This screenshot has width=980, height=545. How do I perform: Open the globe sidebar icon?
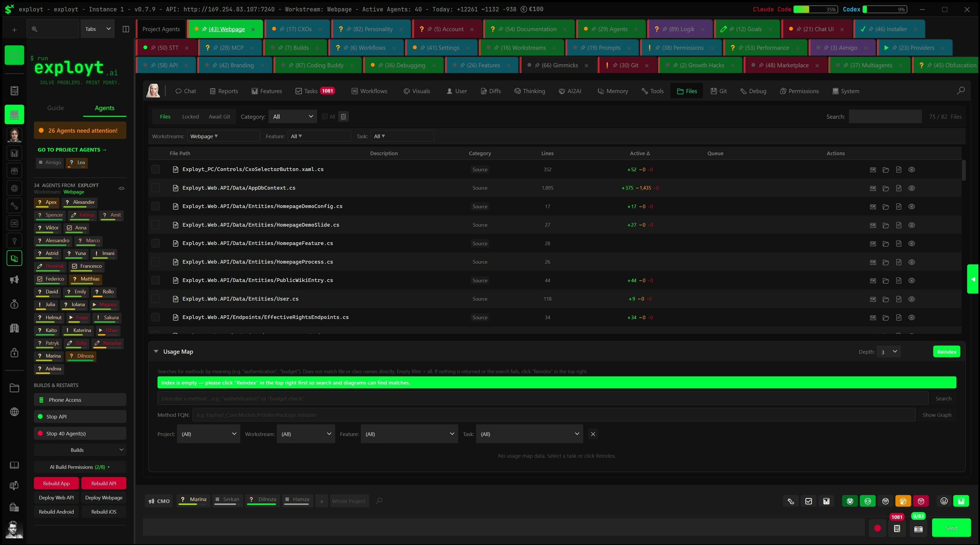click(14, 412)
